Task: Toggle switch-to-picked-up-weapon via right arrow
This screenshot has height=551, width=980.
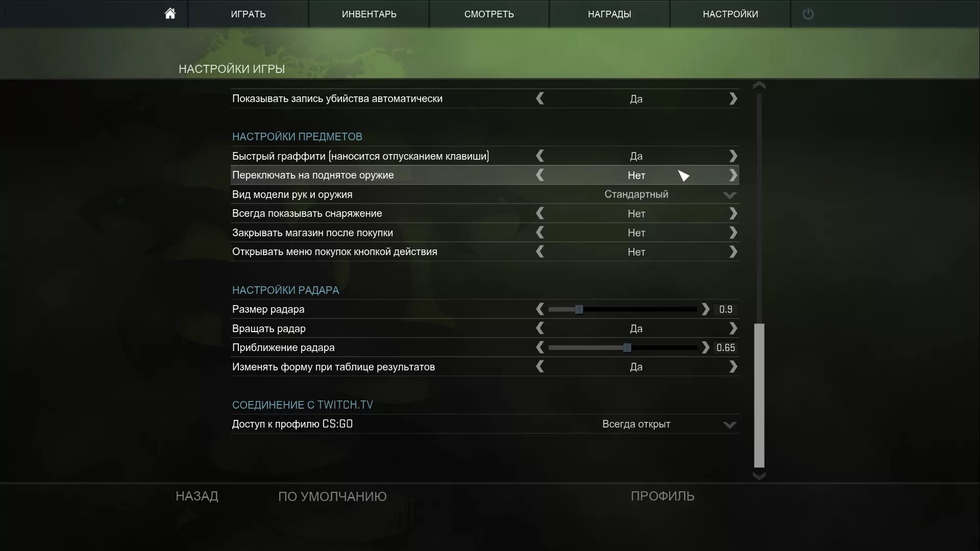Action: point(733,175)
